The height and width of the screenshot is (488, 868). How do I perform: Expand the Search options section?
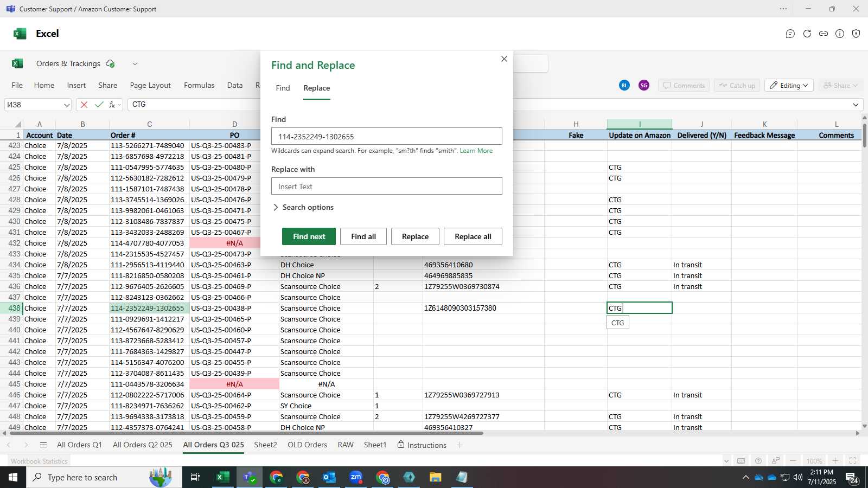(x=303, y=207)
